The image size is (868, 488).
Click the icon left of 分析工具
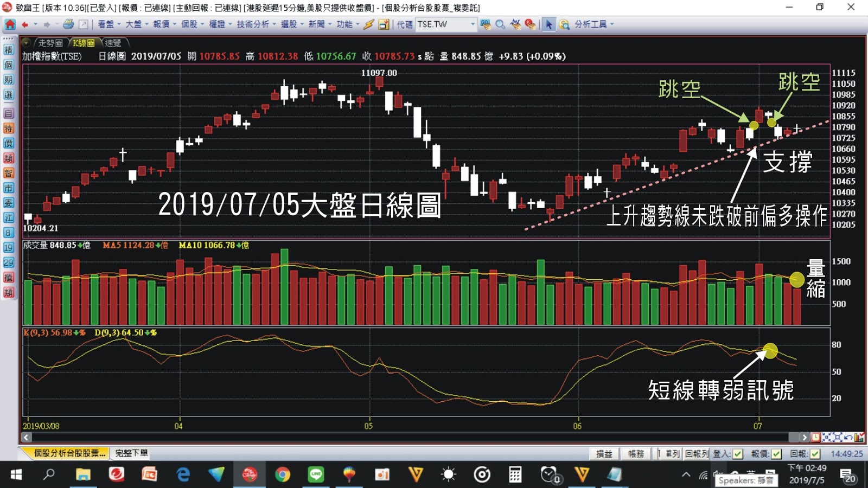(565, 24)
